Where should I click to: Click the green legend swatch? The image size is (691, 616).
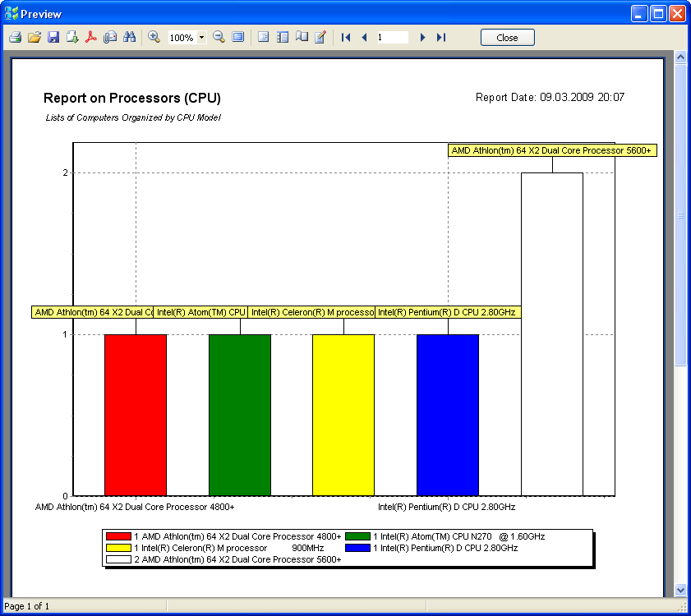(x=357, y=536)
